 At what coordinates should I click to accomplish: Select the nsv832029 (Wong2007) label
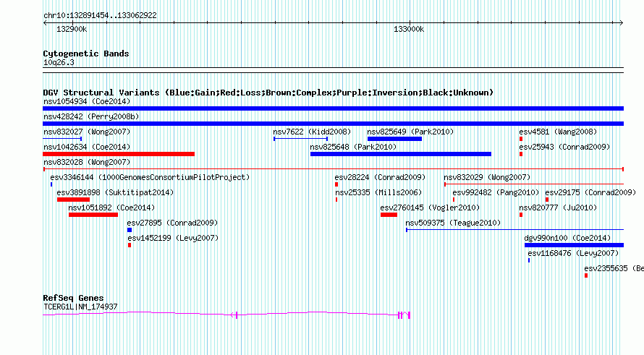tap(487, 177)
